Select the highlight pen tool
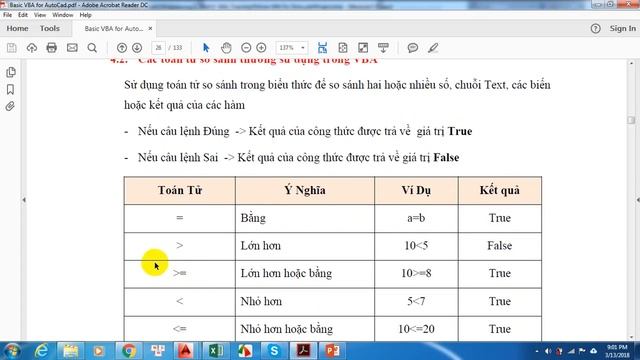 click(x=433, y=48)
